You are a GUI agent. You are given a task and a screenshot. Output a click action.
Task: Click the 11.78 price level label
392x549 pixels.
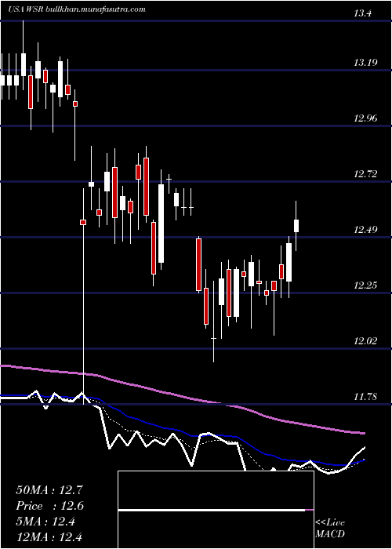(365, 397)
